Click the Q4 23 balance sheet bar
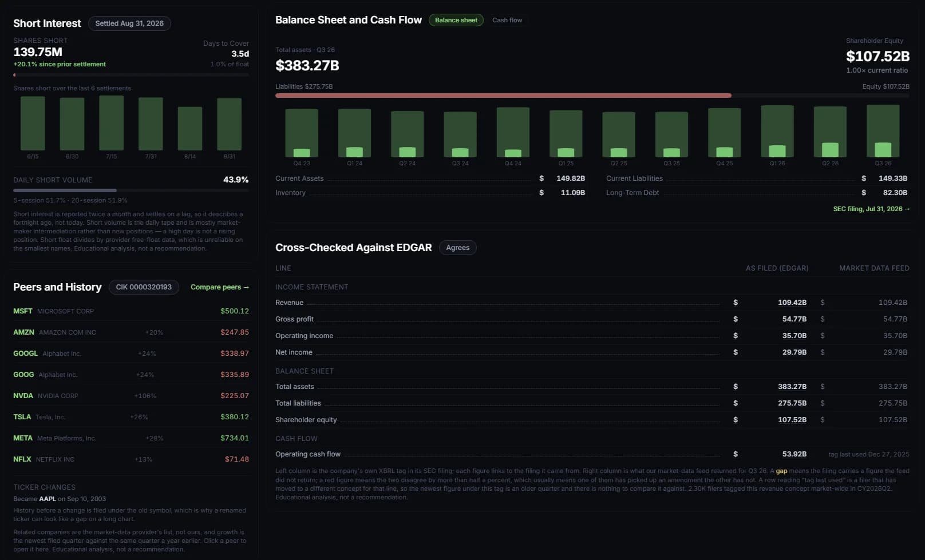The image size is (925, 560). tap(302, 133)
